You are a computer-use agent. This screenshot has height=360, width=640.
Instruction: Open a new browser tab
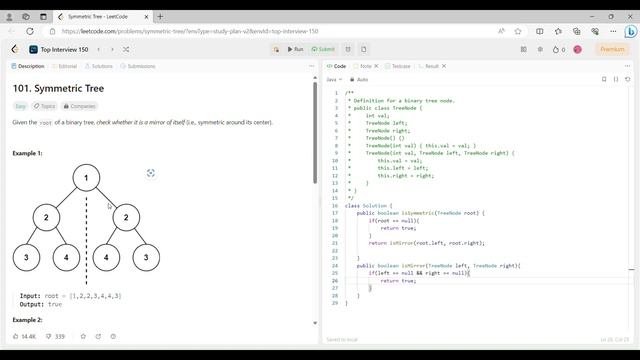160,17
